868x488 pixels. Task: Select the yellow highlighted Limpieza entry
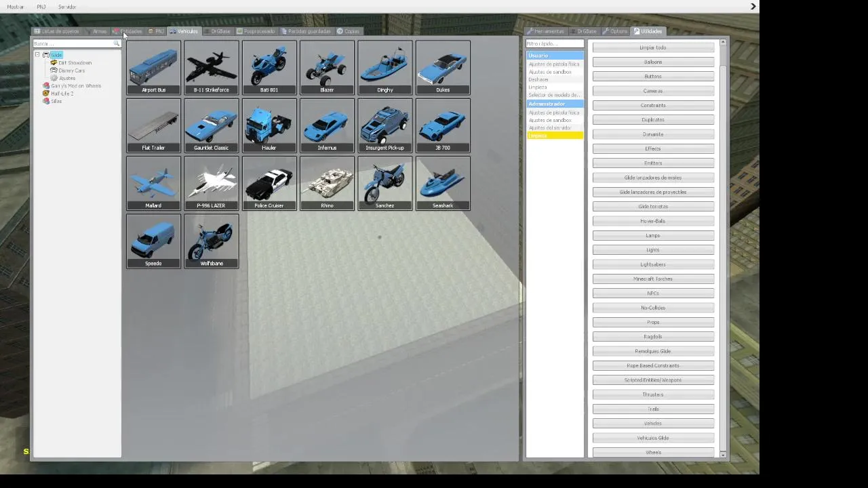click(555, 136)
